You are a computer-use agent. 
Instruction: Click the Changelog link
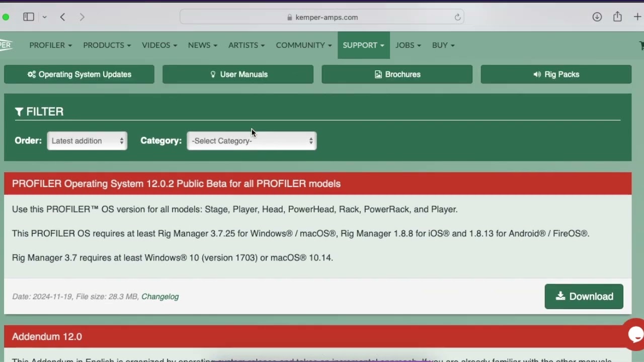(160, 297)
